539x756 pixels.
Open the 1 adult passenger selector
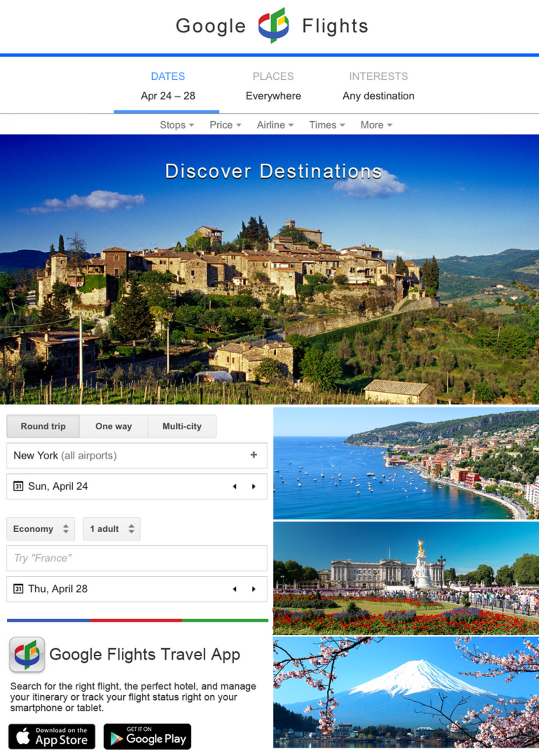(112, 529)
